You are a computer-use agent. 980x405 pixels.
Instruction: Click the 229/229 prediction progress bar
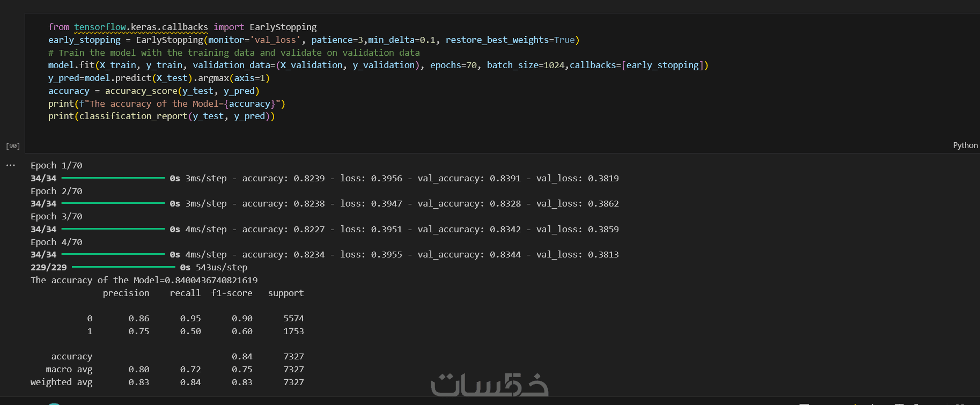point(123,267)
